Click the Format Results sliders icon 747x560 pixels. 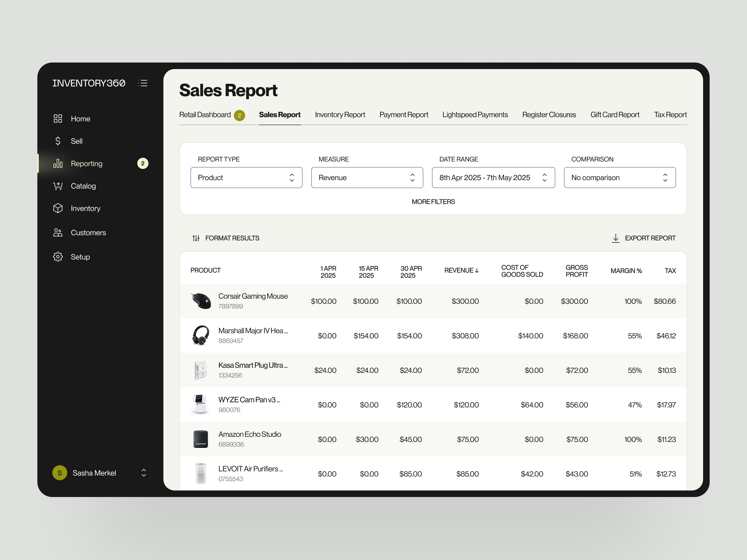[196, 238]
